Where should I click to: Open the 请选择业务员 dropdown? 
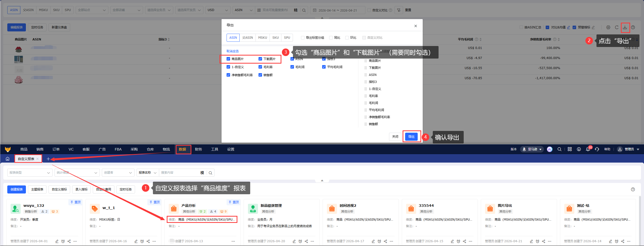(159, 10)
